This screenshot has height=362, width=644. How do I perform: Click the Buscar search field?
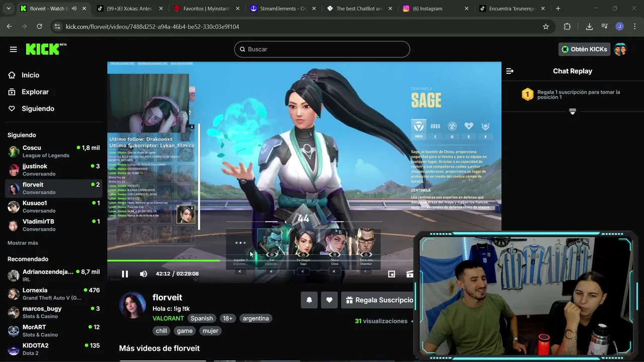322,49
